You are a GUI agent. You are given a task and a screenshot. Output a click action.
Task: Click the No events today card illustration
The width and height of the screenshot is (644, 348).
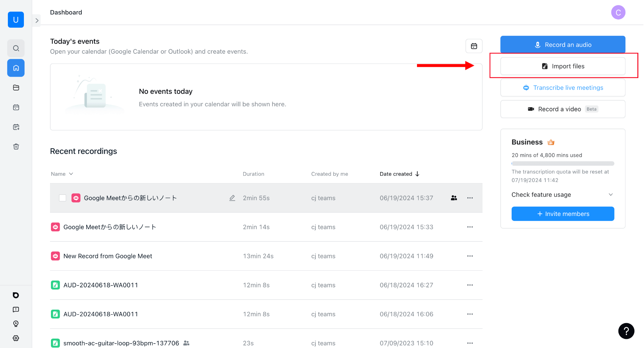click(x=94, y=94)
